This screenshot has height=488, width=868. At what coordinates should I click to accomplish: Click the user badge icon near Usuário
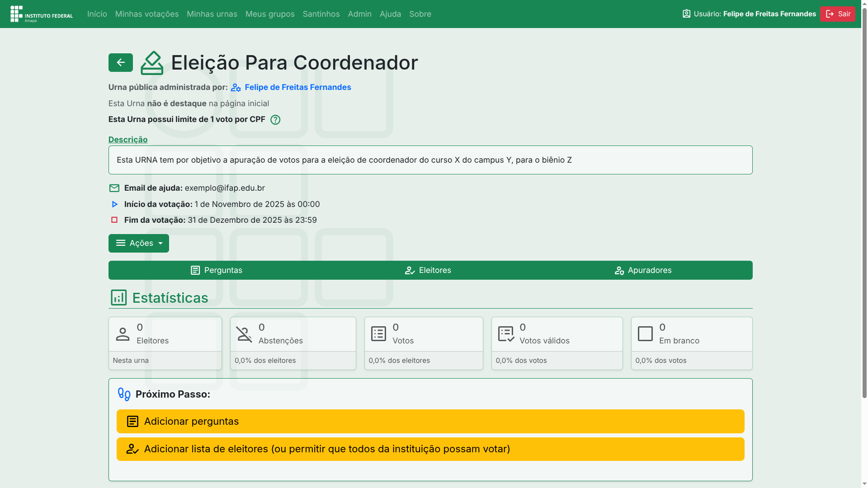point(686,14)
